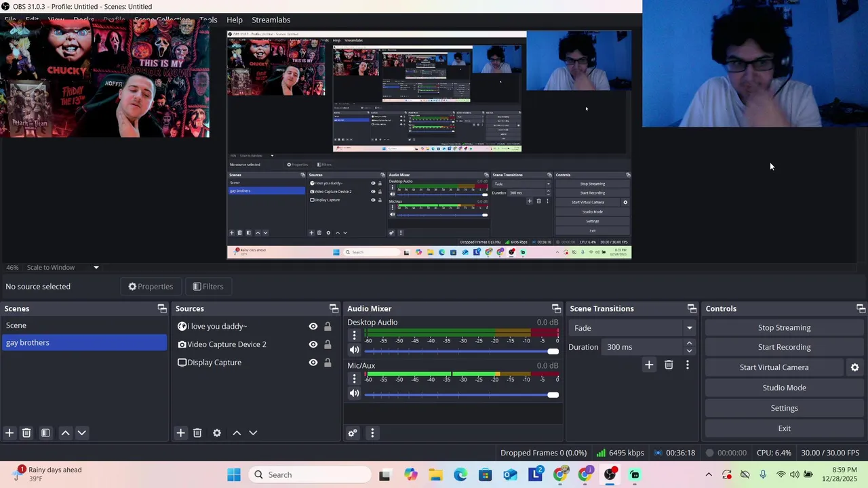The width and height of the screenshot is (868, 488).
Task: Mute Desktop Audio speaker icon
Action: click(354, 350)
